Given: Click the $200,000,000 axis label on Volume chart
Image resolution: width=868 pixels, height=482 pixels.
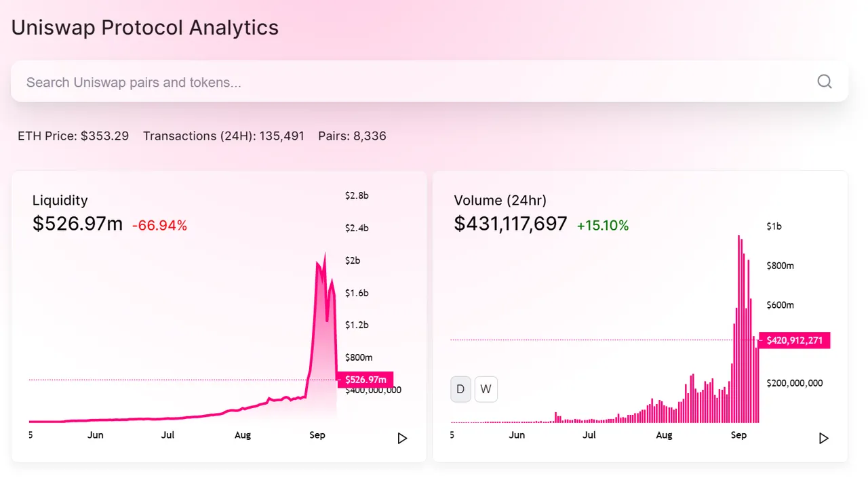Looking at the screenshot, I should coord(794,383).
